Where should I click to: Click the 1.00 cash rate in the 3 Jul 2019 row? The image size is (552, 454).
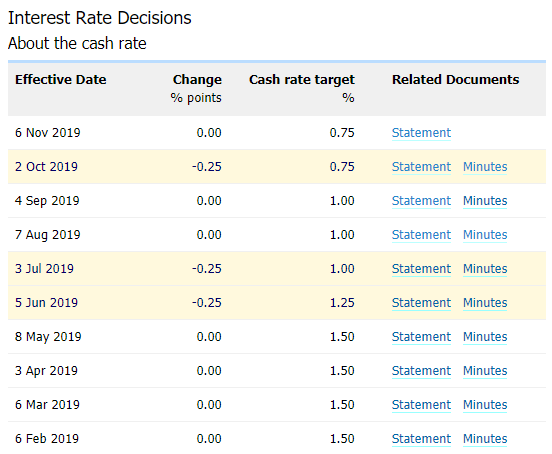click(342, 269)
